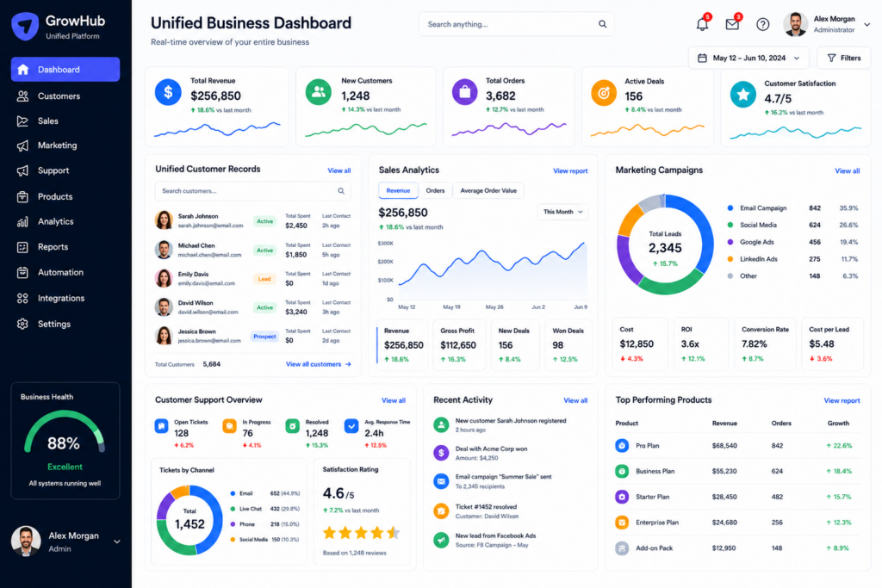Screen dimensions: 882x588
Task: Switch to the Average Order Value tab
Action: [488, 190]
